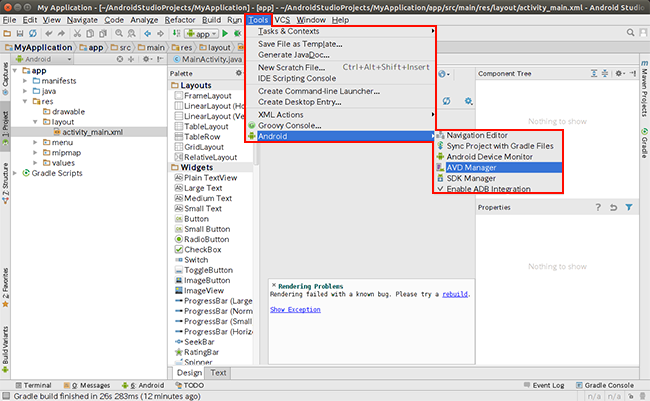Collapse the app module tree node
The width and height of the screenshot is (650, 401).
[x=15, y=70]
